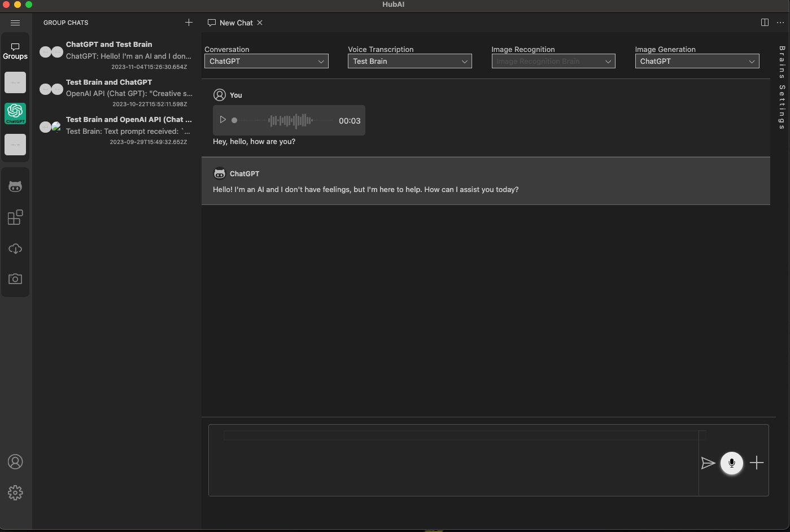Open the settings gear icon
Viewport: 790px width, 532px height.
(x=15, y=492)
